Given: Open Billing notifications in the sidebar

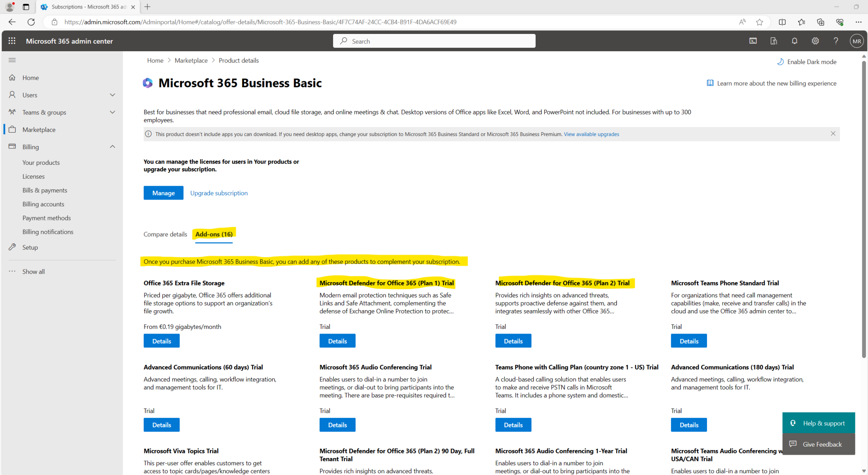Looking at the screenshot, I should [48, 231].
